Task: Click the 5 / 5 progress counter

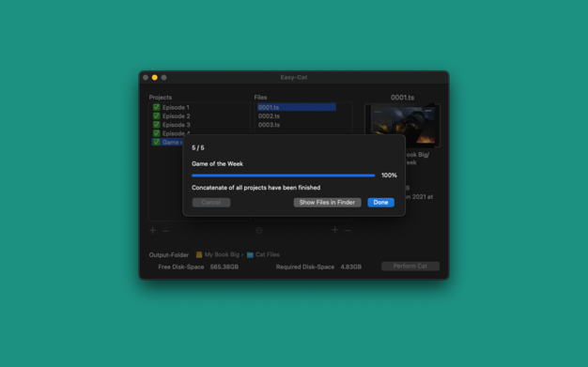Action: click(198, 147)
